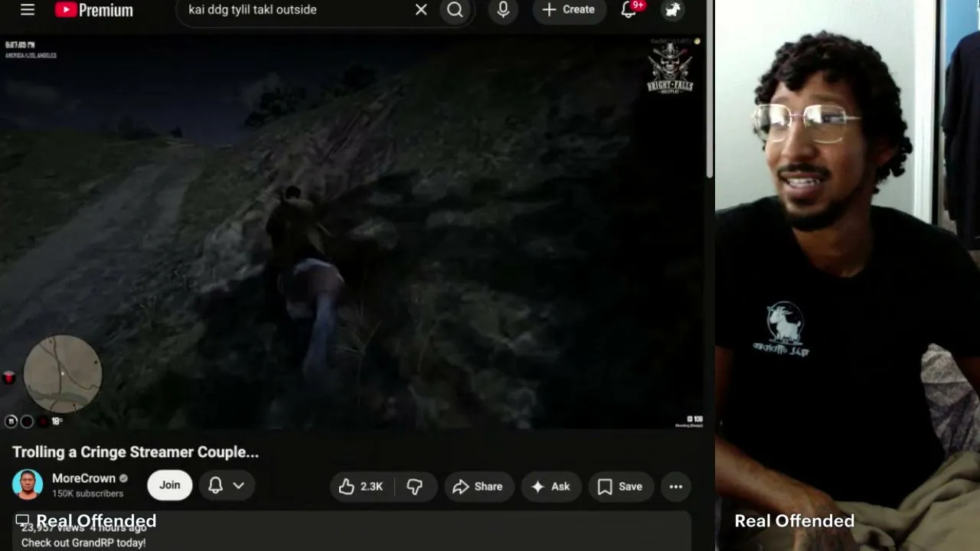The width and height of the screenshot is (980, 551).
Task: Join the MoreCrown channel membership
Action: click(170, 485)
